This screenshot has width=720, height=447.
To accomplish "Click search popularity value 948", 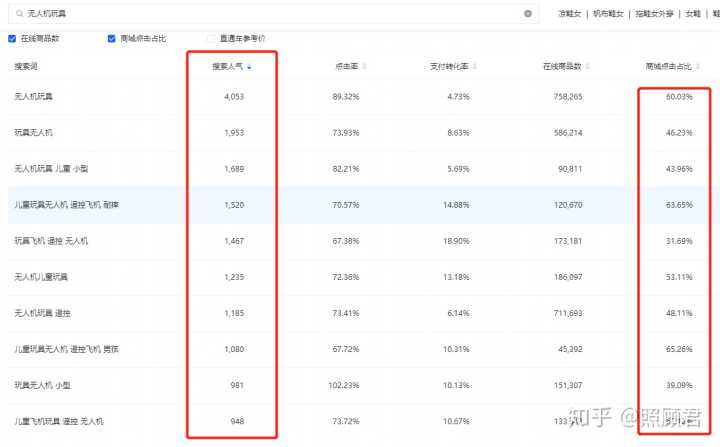I will pos(237,421).
